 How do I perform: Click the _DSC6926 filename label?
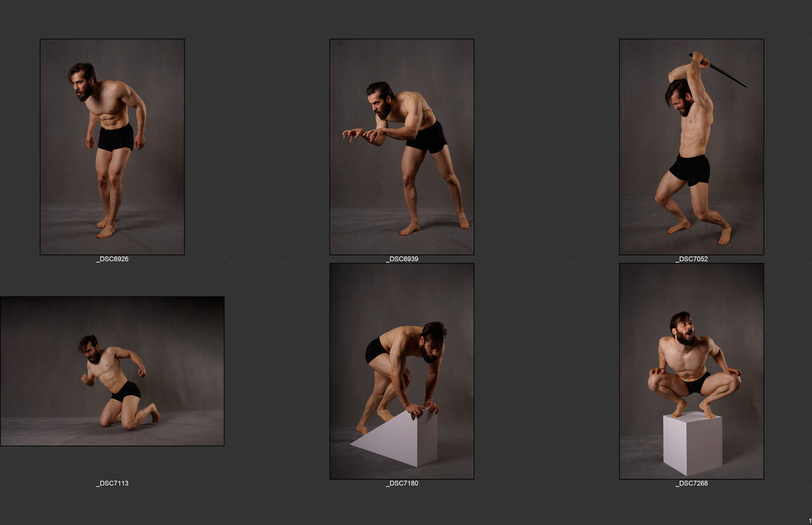click(112, 259)
